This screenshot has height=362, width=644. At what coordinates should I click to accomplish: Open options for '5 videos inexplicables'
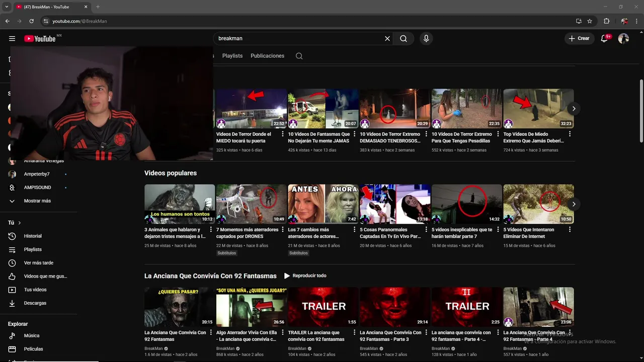(x=498, y=230)
